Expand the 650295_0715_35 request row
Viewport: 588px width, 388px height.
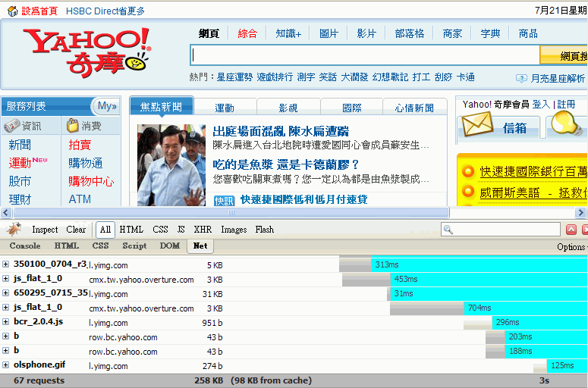click(x=5, y=293)
